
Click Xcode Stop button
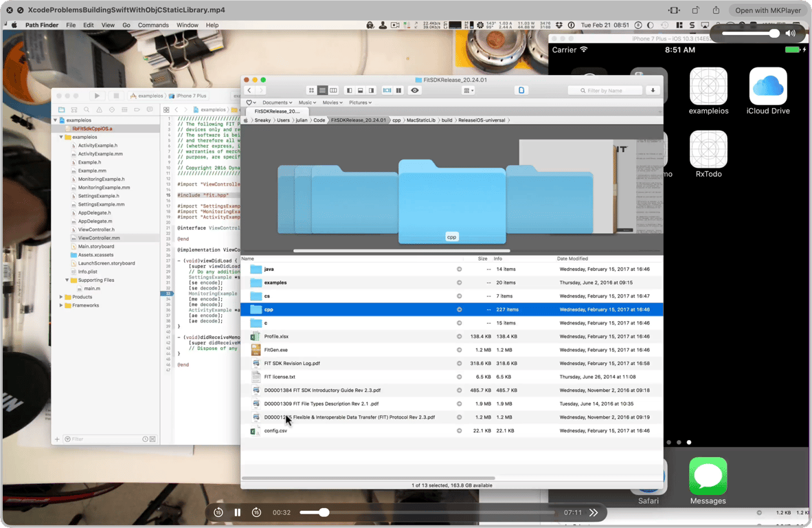coord(116,96)
